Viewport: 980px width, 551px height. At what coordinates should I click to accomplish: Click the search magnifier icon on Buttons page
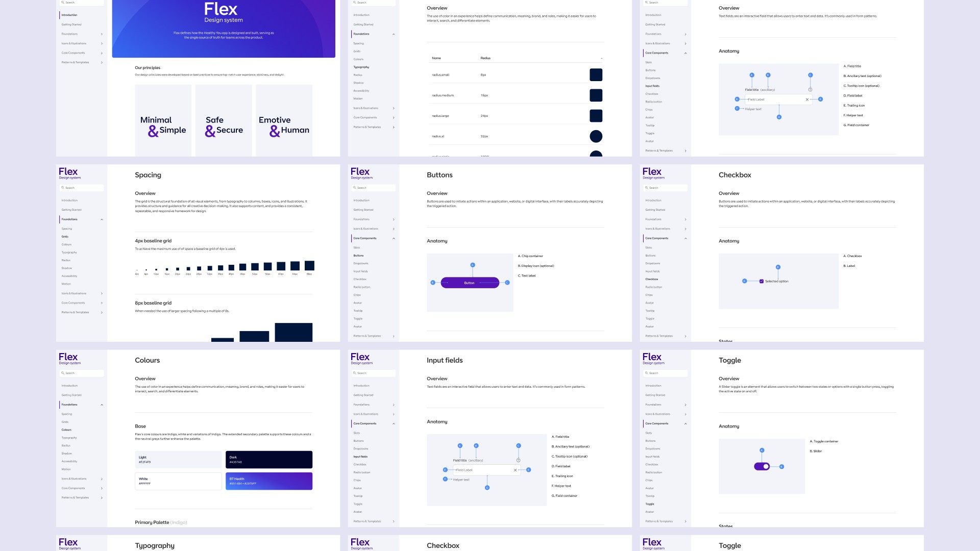click(x=355, y=188)
